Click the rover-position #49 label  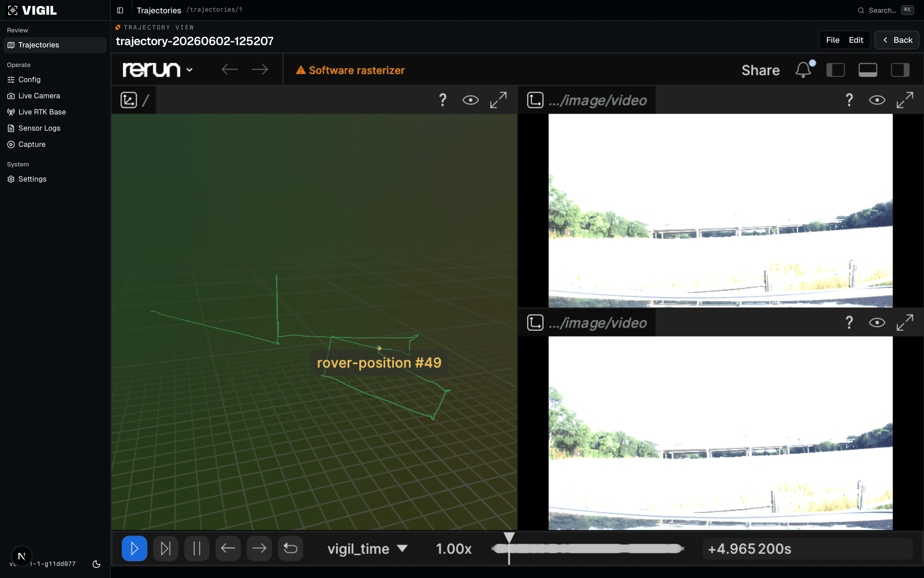[379, 362]
